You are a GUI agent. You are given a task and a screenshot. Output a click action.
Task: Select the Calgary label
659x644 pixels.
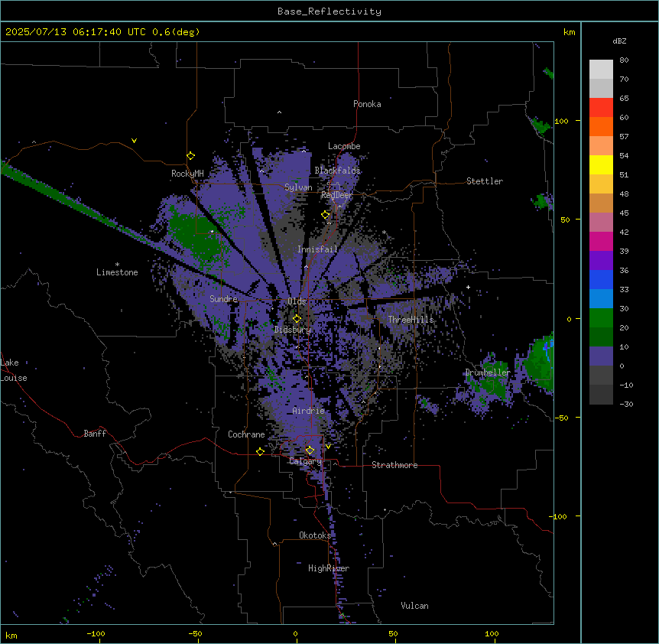coord(306,461)
